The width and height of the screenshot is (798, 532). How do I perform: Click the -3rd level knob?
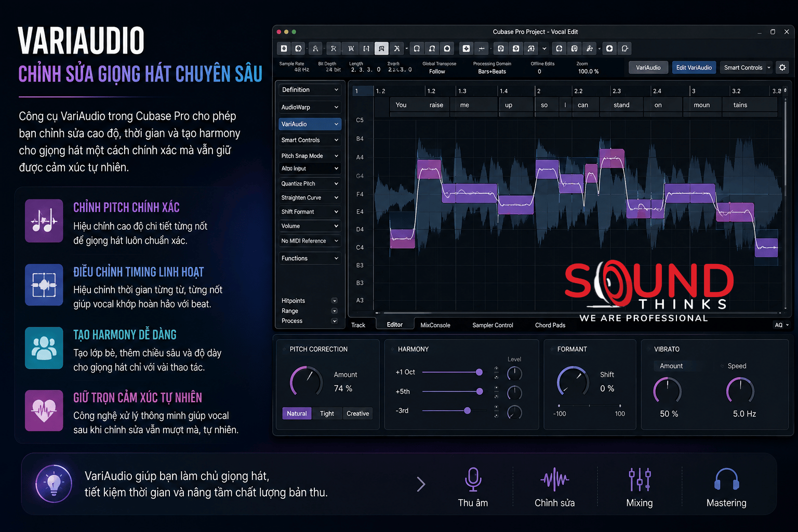514,412
